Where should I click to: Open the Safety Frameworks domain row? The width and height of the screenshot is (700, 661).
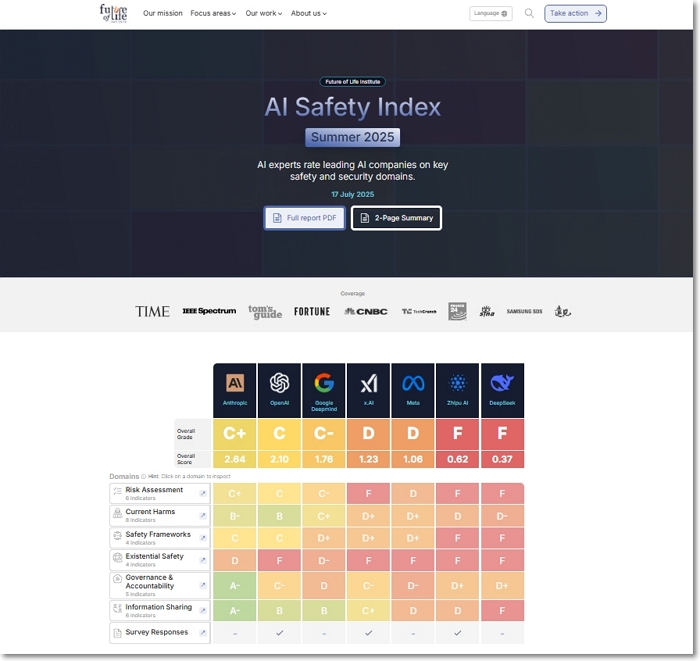coord(160,538)
